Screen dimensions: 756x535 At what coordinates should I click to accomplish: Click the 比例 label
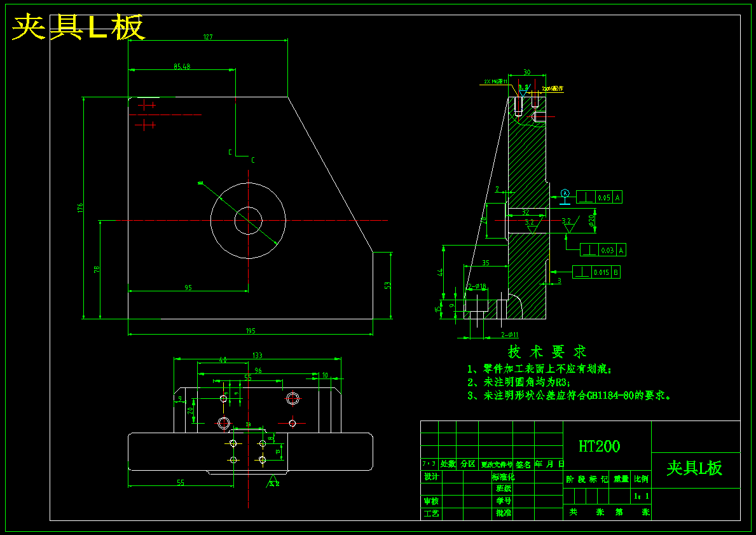(x=642, y=480)
